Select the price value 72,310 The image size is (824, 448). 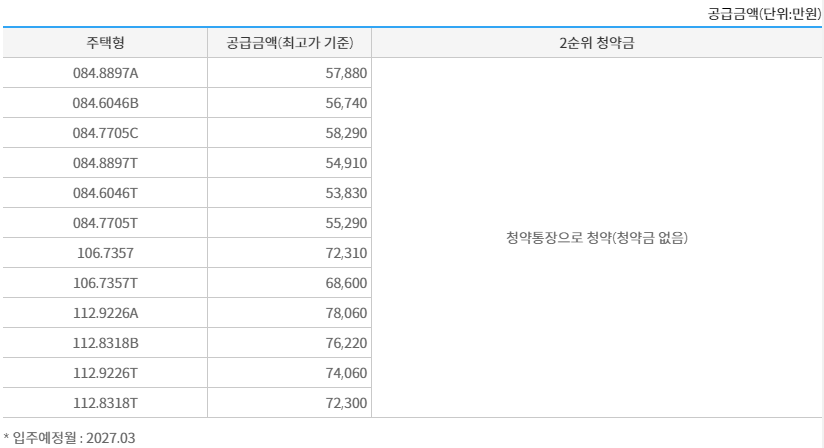346,253
